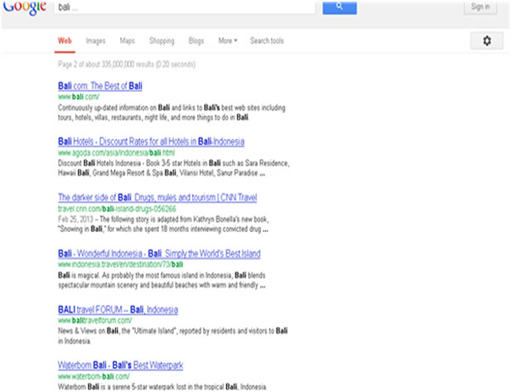Click the agoda.com green URL
The width and height of the screenshot is (520, 392).
[116, 153]
